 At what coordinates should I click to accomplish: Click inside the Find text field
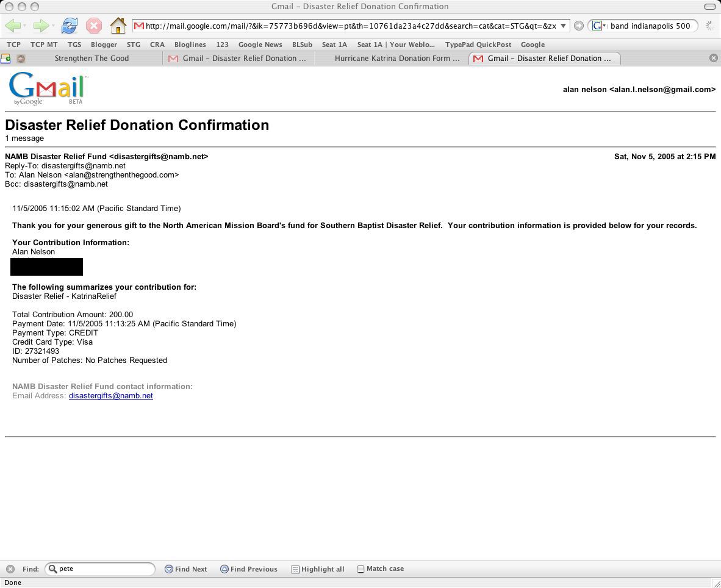pos(104,569)
